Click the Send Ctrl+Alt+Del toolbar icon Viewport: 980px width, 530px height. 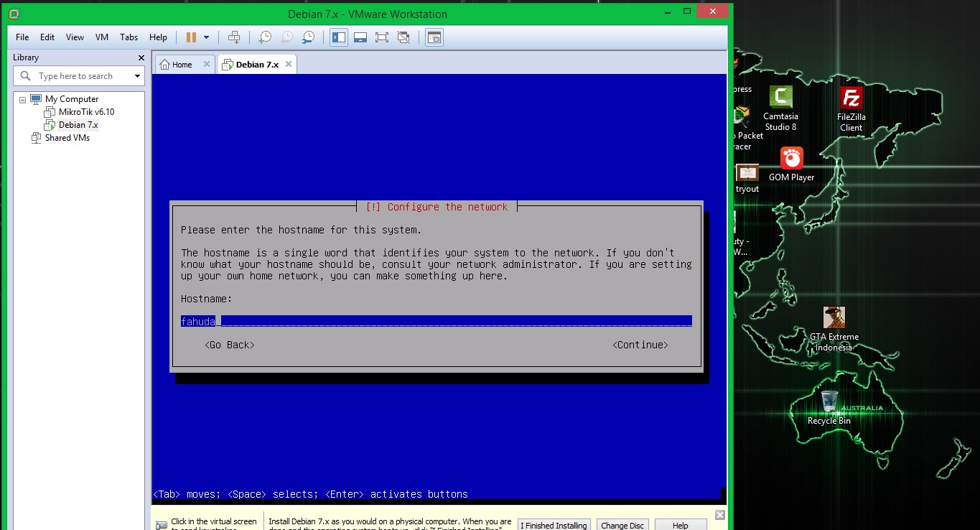233,37
